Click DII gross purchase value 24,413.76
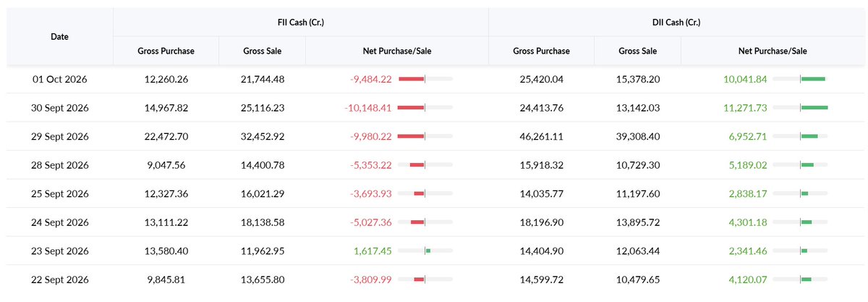 541,108
